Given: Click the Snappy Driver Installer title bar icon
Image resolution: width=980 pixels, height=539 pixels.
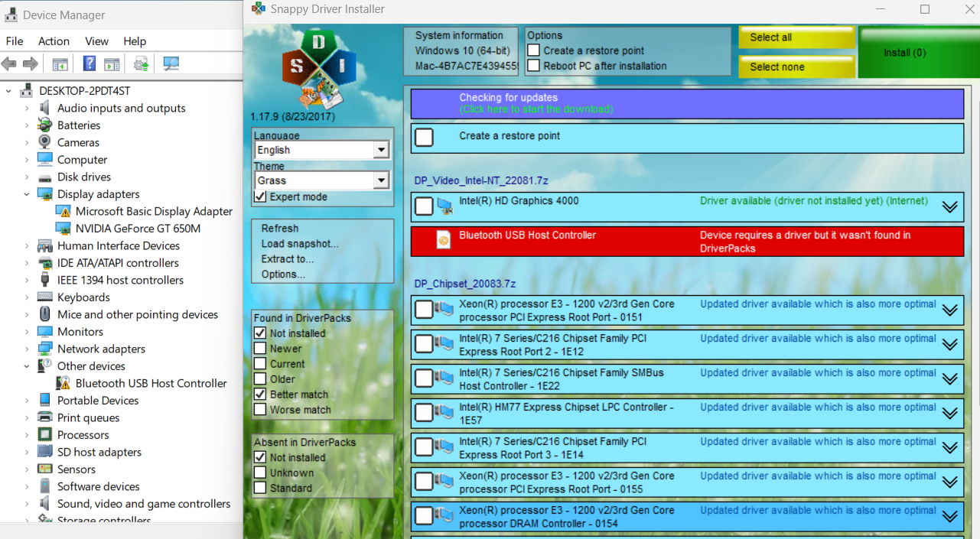Looking at the screenshot, I should 258,9.
